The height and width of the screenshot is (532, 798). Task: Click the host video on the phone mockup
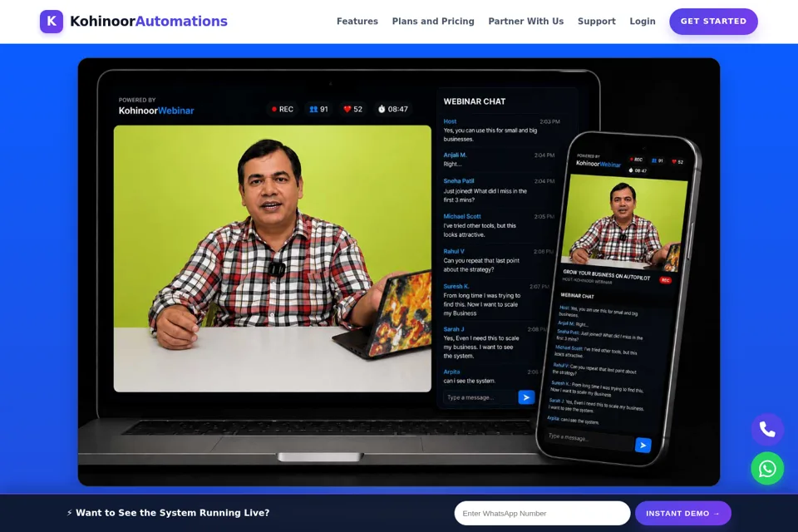pyautogui.click(x=625, y=223)
